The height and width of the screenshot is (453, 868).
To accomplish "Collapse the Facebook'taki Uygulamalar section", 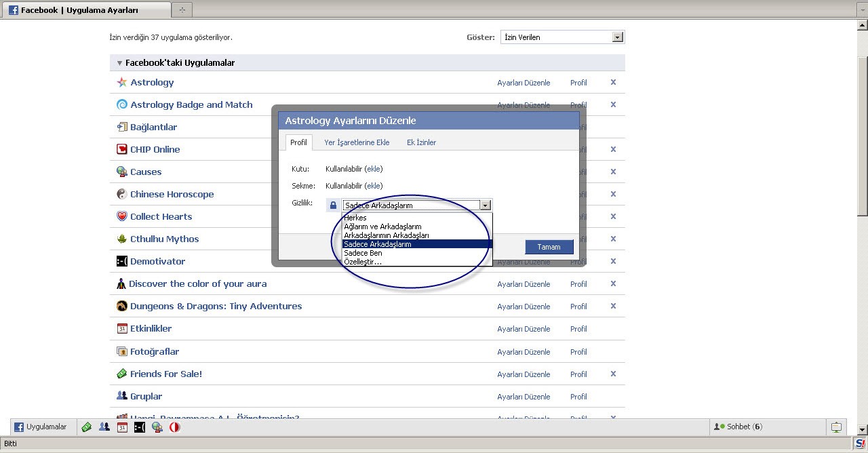I will 119,63.
